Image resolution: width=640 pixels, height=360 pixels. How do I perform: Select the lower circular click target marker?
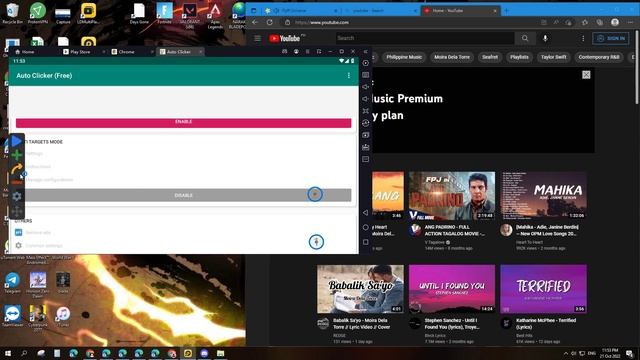tap(316, 242)
